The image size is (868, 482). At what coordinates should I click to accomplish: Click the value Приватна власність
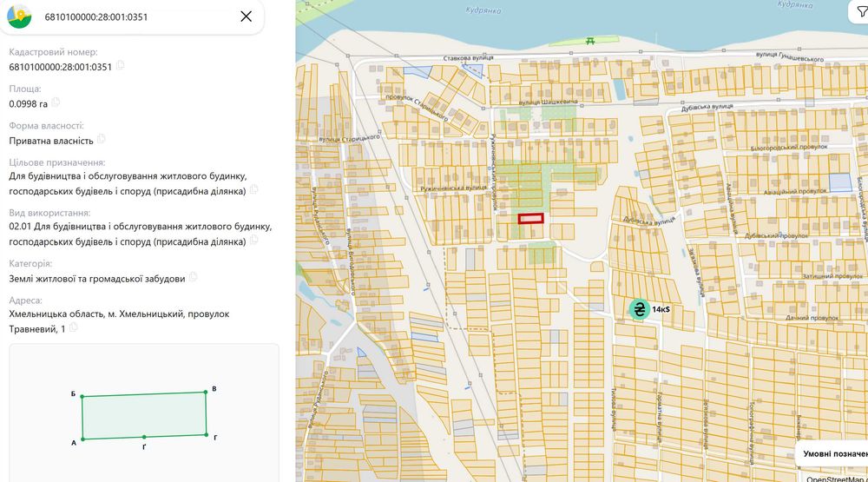51,141
